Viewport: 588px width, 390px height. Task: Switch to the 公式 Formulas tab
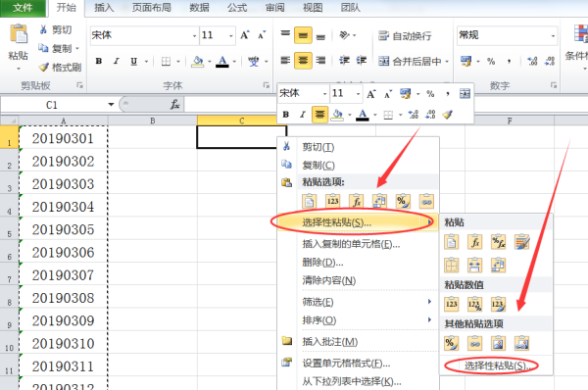tap(237, 8)
